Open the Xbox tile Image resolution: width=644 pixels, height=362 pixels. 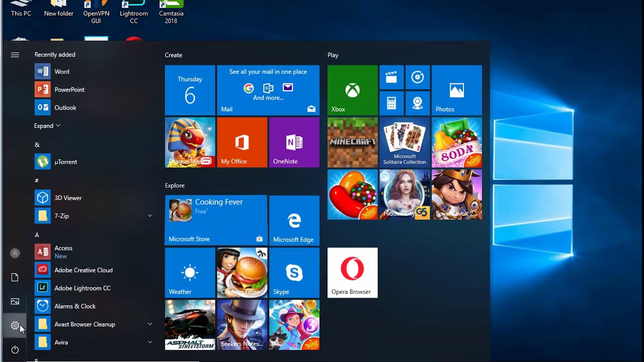pyautogui.click(x=352, y=90)
